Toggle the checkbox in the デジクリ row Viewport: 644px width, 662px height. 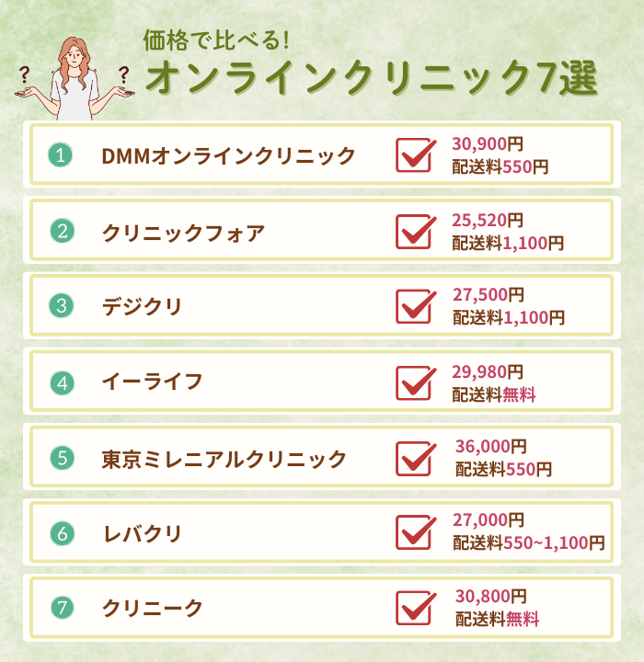414,305
